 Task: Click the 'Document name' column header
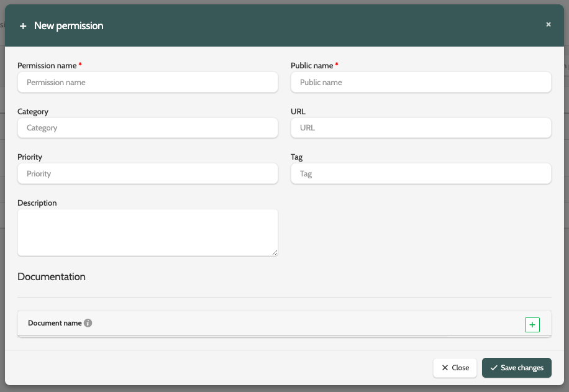[x=55, y=323]
